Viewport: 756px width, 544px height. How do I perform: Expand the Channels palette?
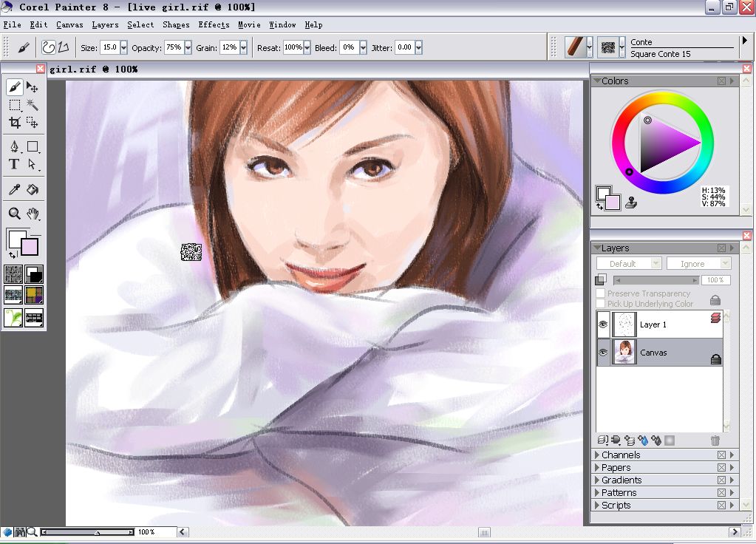[597, 455]
